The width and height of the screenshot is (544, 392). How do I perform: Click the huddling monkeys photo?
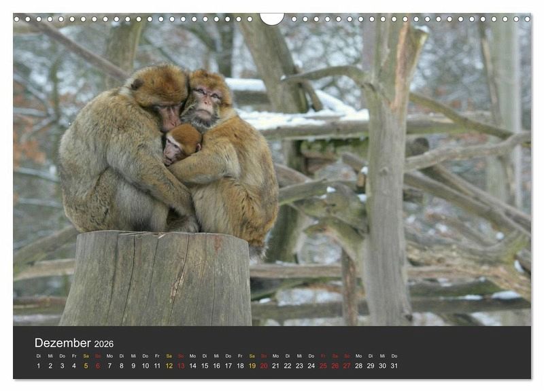[272, 170]
